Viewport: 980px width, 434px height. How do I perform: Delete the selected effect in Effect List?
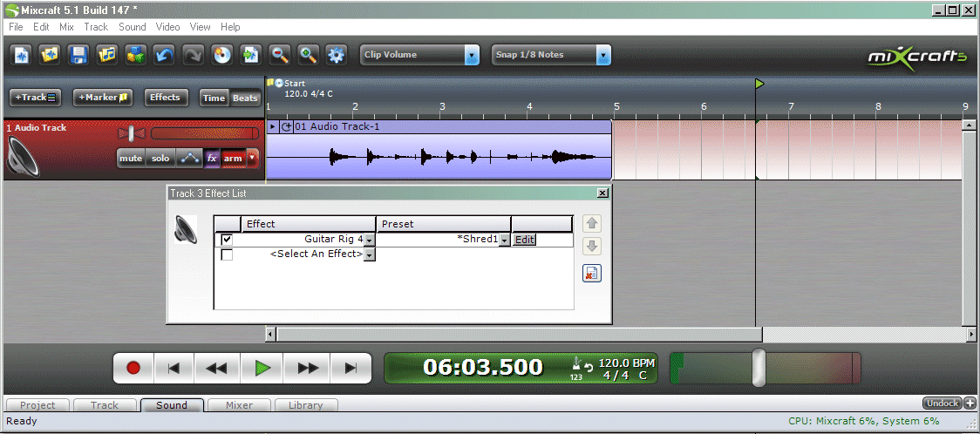(x=592, y=273)
